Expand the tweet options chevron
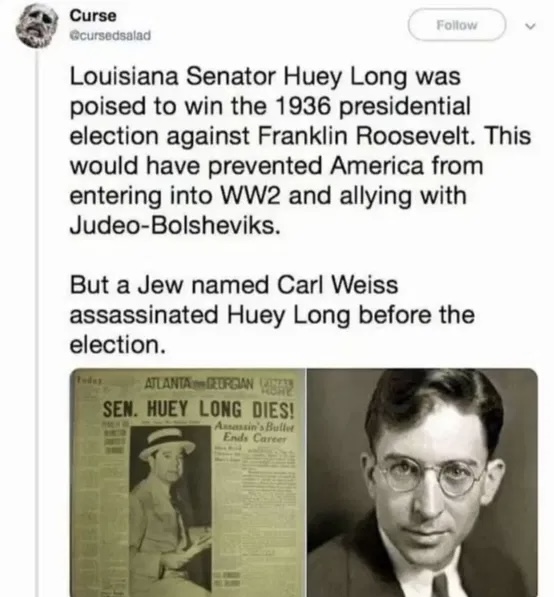Image resolution: width=554 pixels, height=597 pixels. [x=530, y=26]
